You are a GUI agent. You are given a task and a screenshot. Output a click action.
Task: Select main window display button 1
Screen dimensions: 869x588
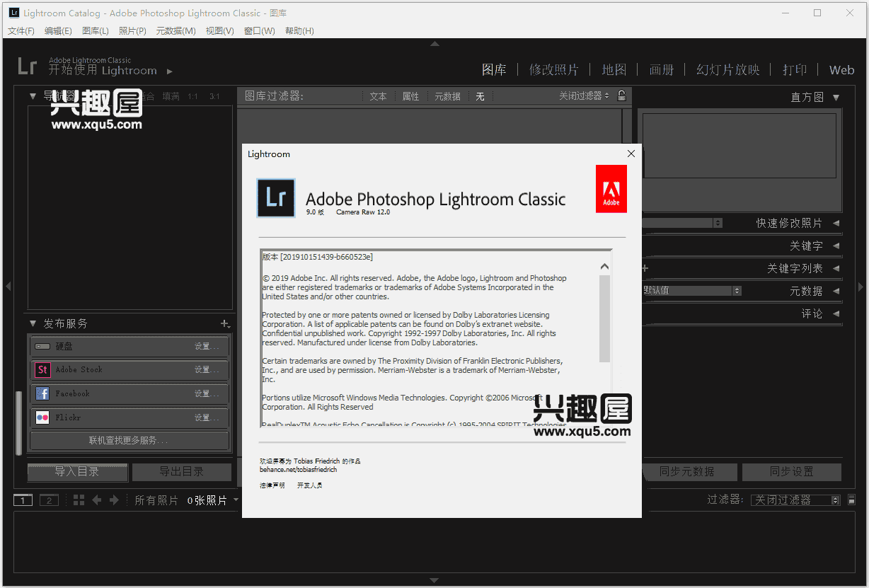pyautogui.click(x=23, y=500)
